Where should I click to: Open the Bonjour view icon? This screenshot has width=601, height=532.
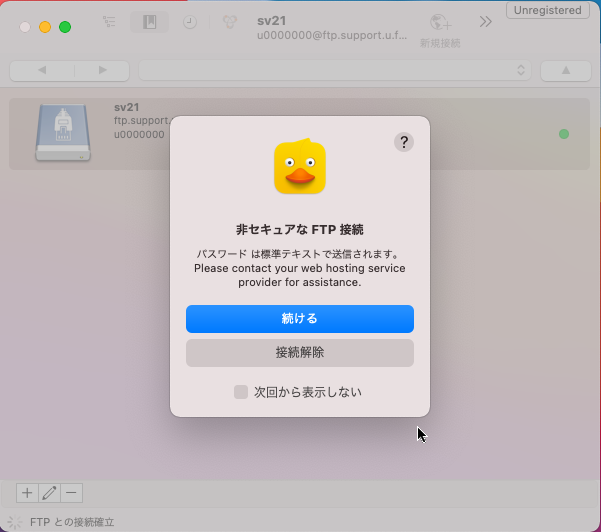click(x=230, y=22)
